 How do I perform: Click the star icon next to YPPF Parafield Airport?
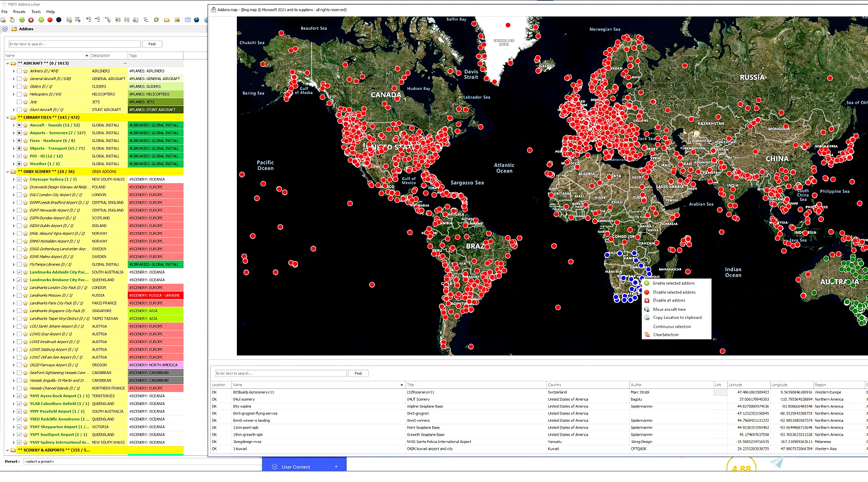(25, 411)
